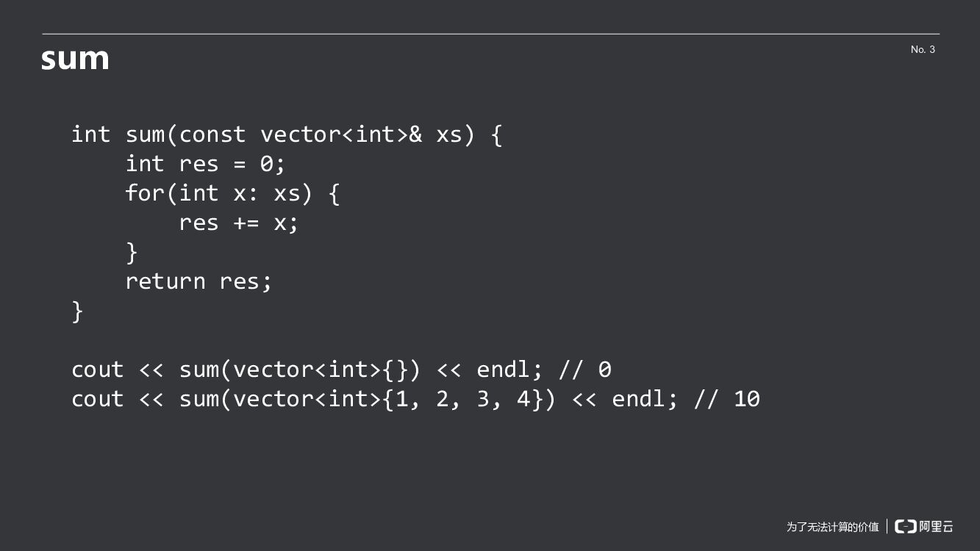Click the slide title sum
980x551 pixels.
[x=75, y=59]
